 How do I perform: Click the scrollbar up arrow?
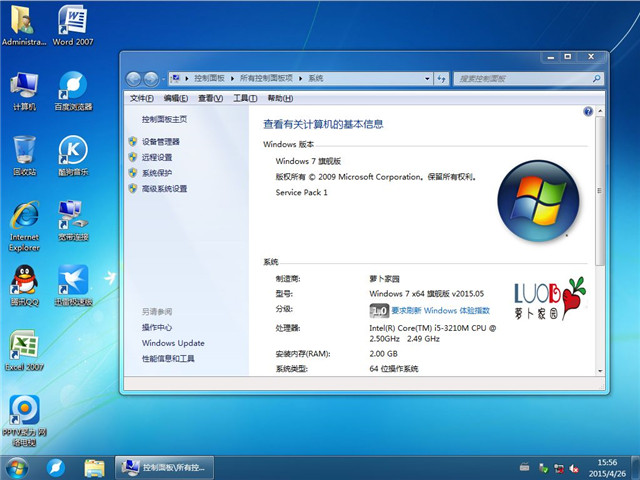(x=600, y=111)
